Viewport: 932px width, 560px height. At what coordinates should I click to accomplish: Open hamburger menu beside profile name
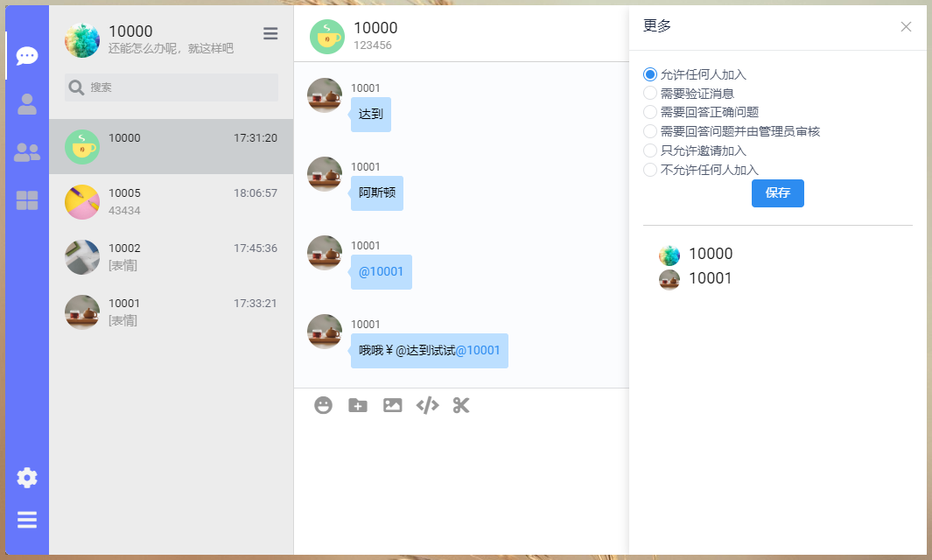pyautogui.click(x=270, y=33)
